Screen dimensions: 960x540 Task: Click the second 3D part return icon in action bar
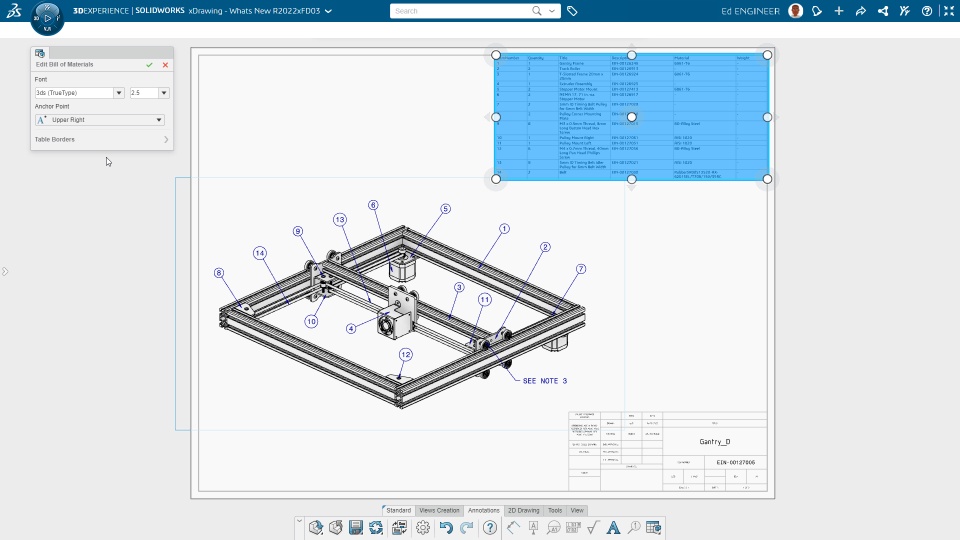point(336,527)
